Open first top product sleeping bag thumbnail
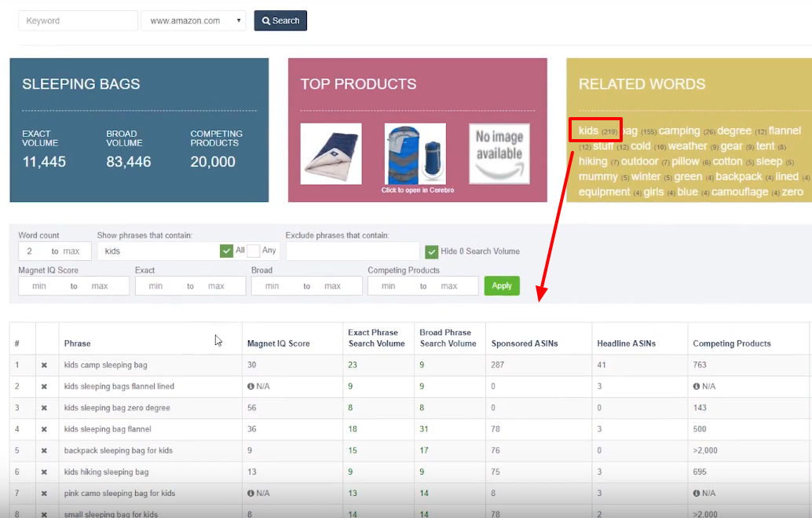 (331, 153)
